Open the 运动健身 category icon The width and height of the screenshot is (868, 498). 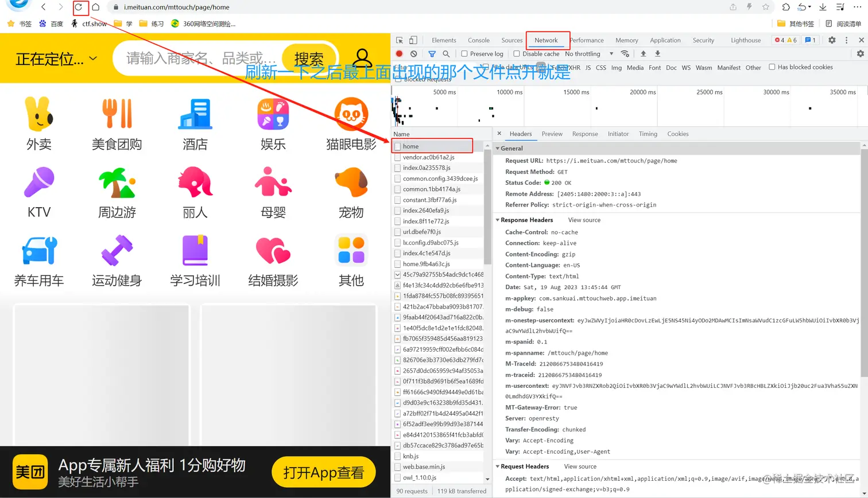coord(117,250)
